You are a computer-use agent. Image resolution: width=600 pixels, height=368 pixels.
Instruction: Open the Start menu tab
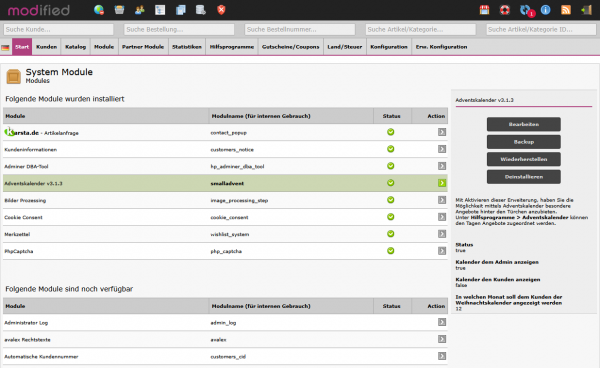[22, 47]
